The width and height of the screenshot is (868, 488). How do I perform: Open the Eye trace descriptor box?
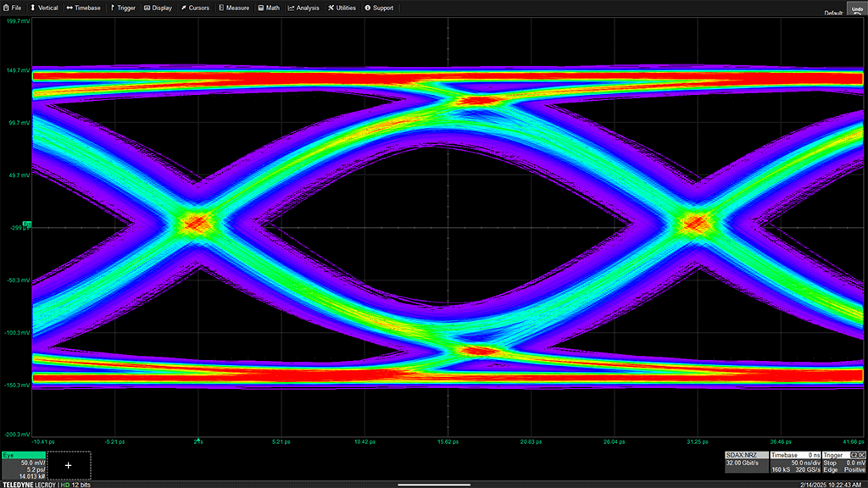click(23, 465)
